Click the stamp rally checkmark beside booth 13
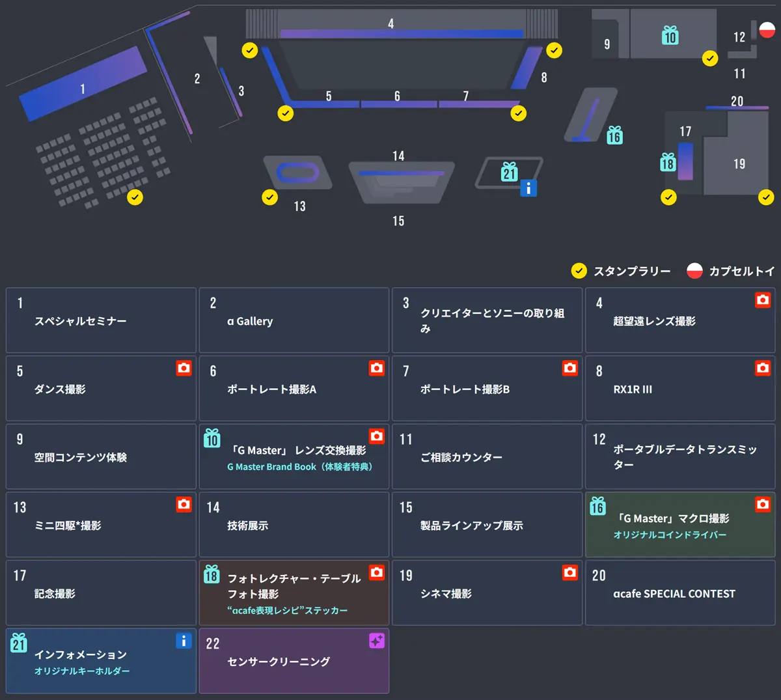 pos(269,197)
